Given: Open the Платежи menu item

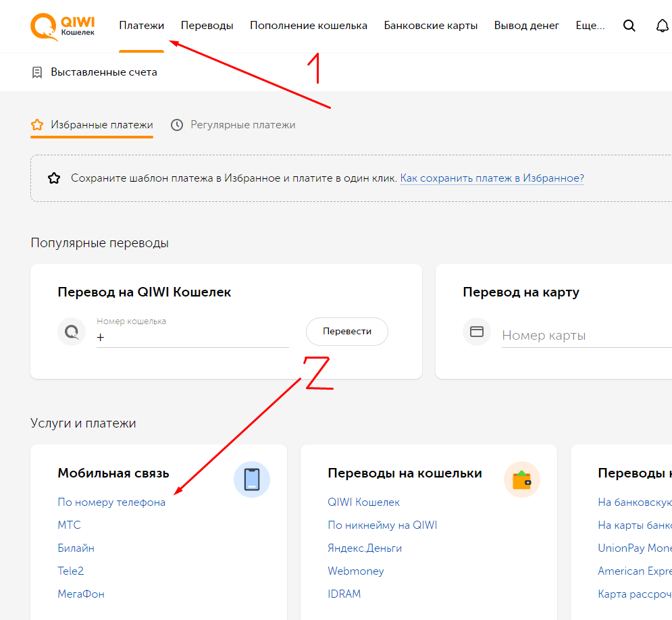Looking at the screenshot, I should tap(141, 26).
